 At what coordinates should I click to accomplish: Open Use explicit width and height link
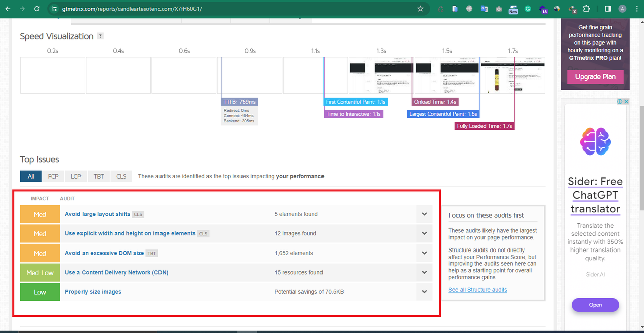[130, 233]
